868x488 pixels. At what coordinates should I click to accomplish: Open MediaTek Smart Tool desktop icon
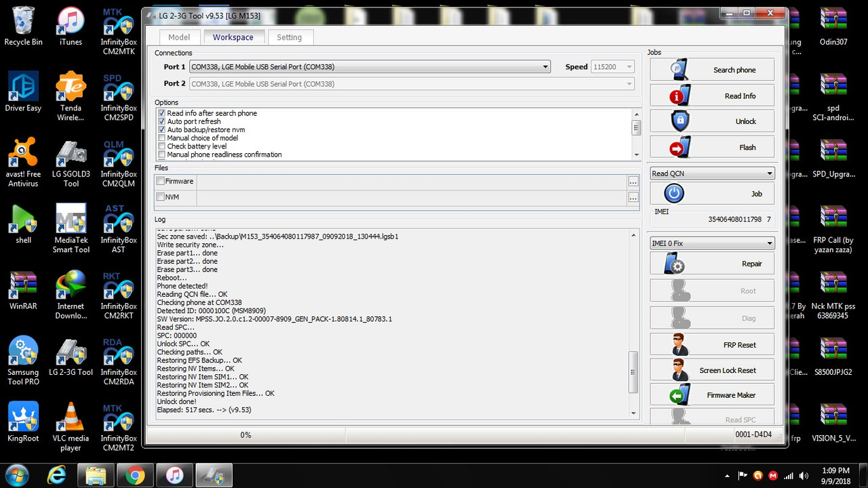(x=71, y=228)
